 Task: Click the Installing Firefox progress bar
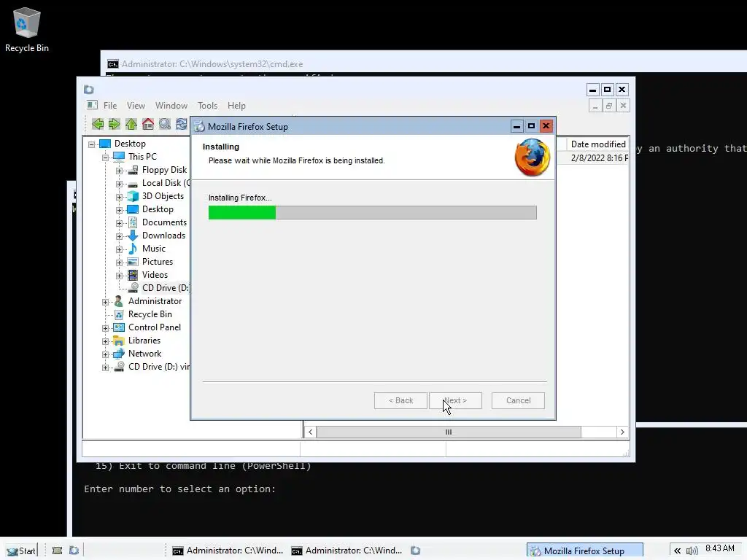(x=373, y=212)
